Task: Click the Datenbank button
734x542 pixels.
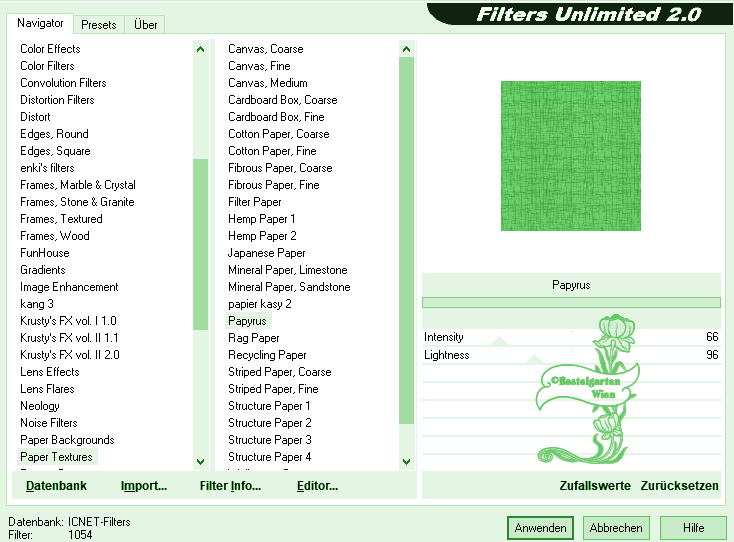Action: [x=56, y=486]
